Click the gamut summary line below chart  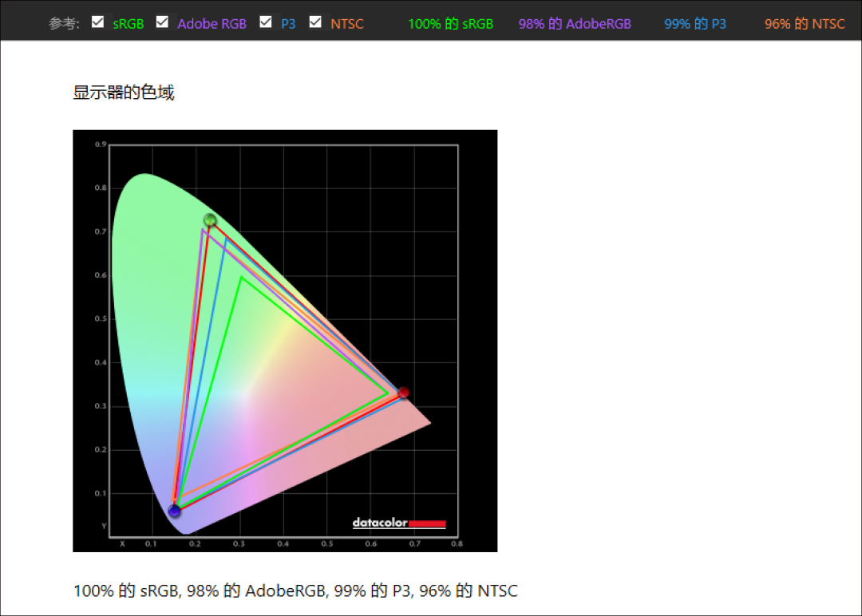pos(296,590)
